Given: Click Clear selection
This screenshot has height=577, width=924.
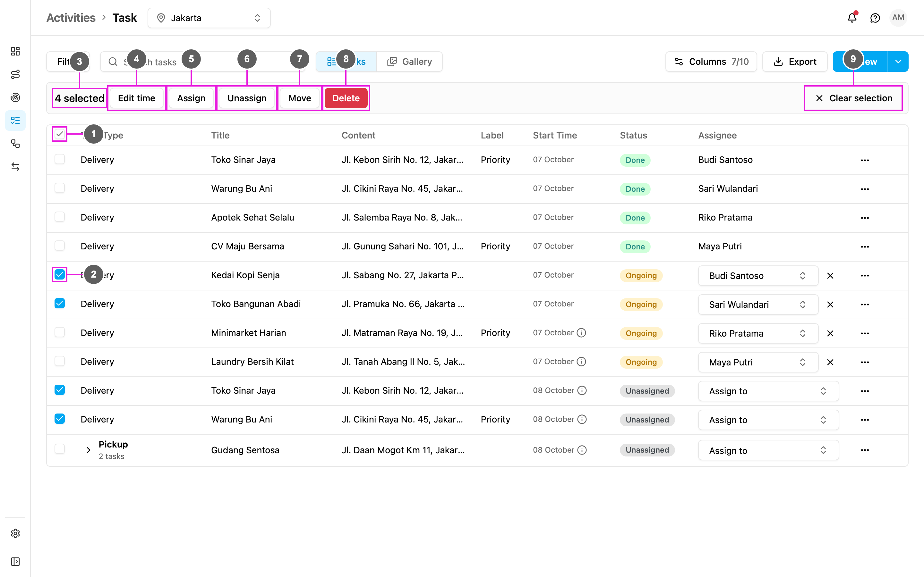Looking at the screenshot, I should tap(853, 98).
